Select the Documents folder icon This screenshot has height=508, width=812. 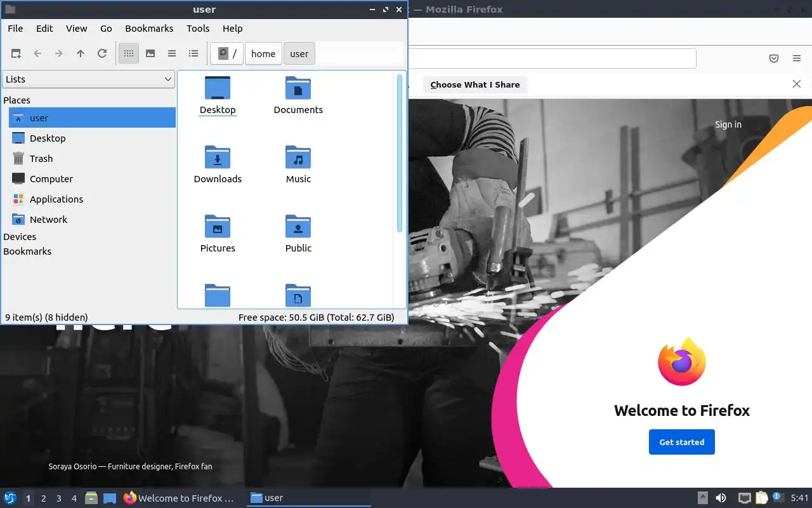click(298, 95)
